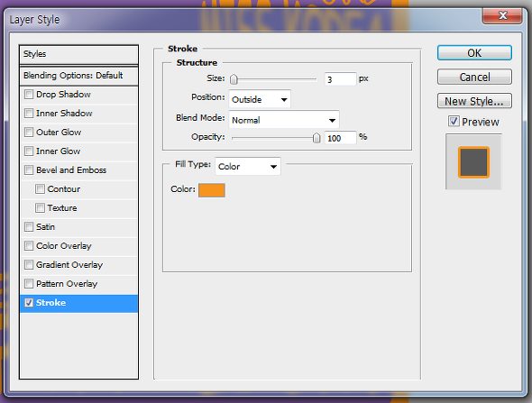Toggle the Preview checkbox
The image size is (532, 403).
[454, 121]
